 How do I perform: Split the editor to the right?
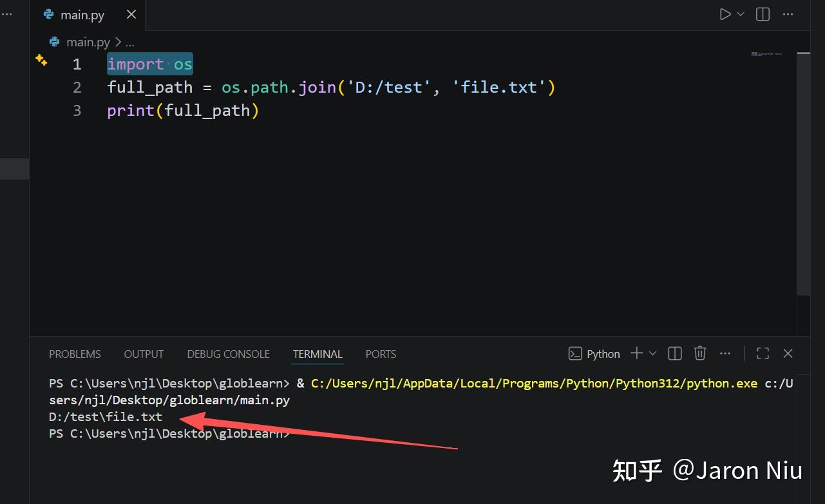point(763,14)
